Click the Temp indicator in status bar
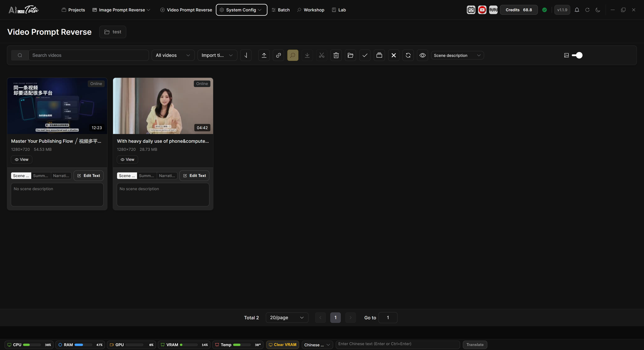 tap(238, 345)
